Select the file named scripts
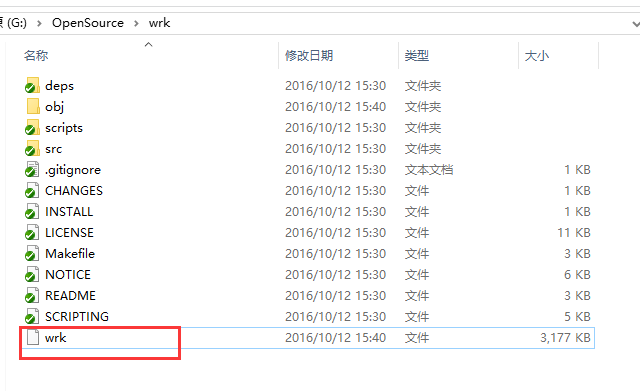 pyautogui.click(x=64, y=128)
